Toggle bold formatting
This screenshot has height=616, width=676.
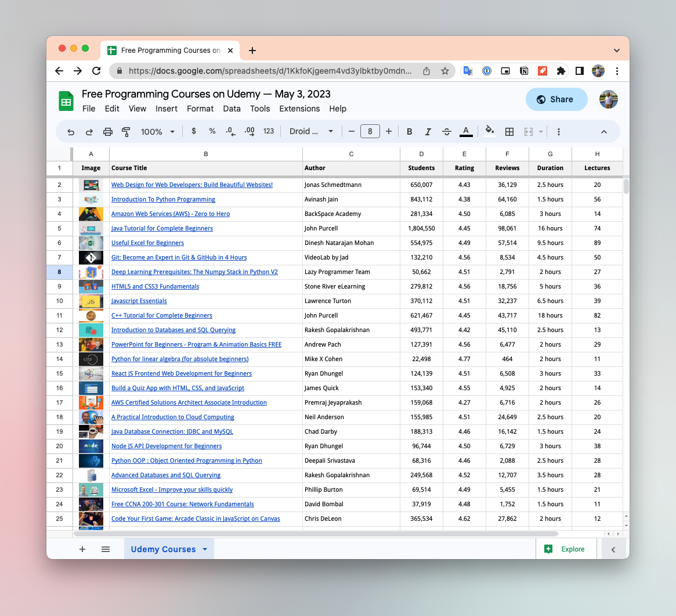coord(410,132)
